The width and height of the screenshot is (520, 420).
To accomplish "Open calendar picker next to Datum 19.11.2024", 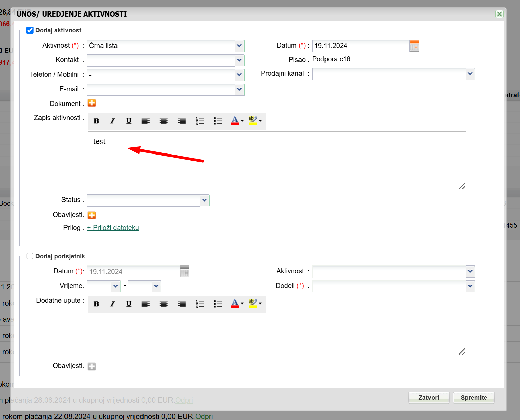I will tap(414, 46).
